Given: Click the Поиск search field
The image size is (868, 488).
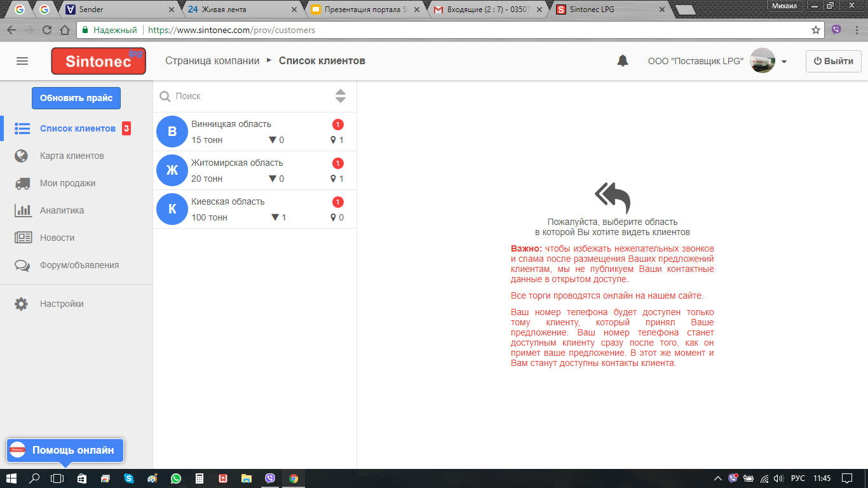Looking at the screenshot, I should click(x=251, y=96).
